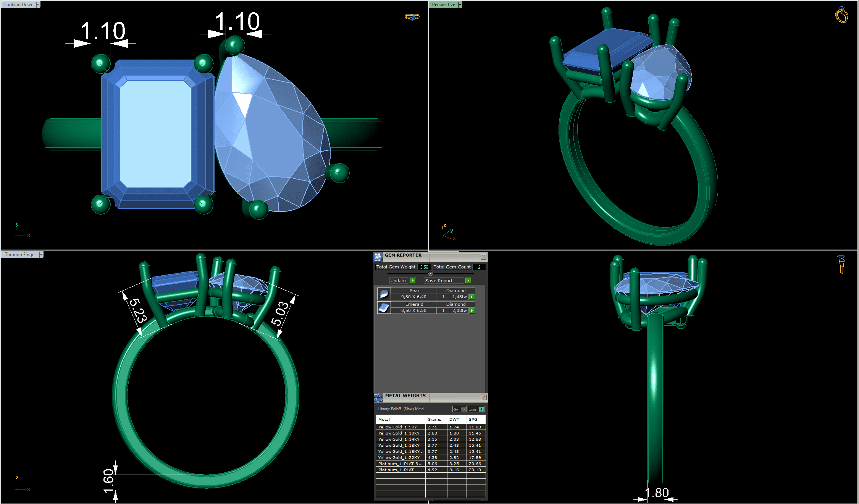This screenshot has height=504, width=859.
Task: Open the Looking Down viewport dropdown
Action: click(38, 5)
